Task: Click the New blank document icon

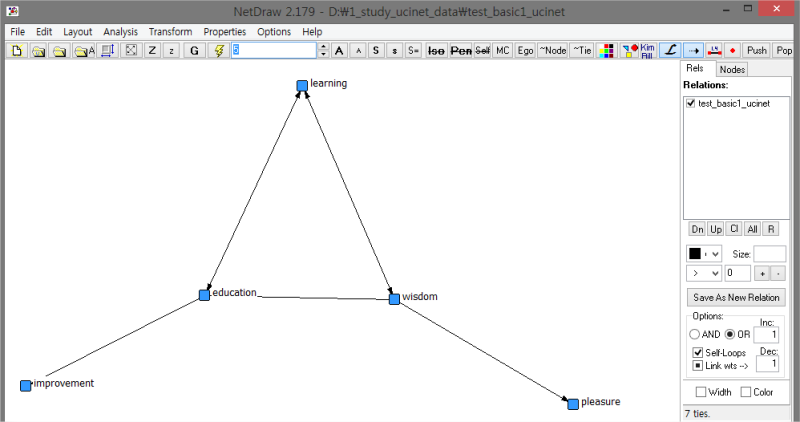Action: tap(17, 51)
